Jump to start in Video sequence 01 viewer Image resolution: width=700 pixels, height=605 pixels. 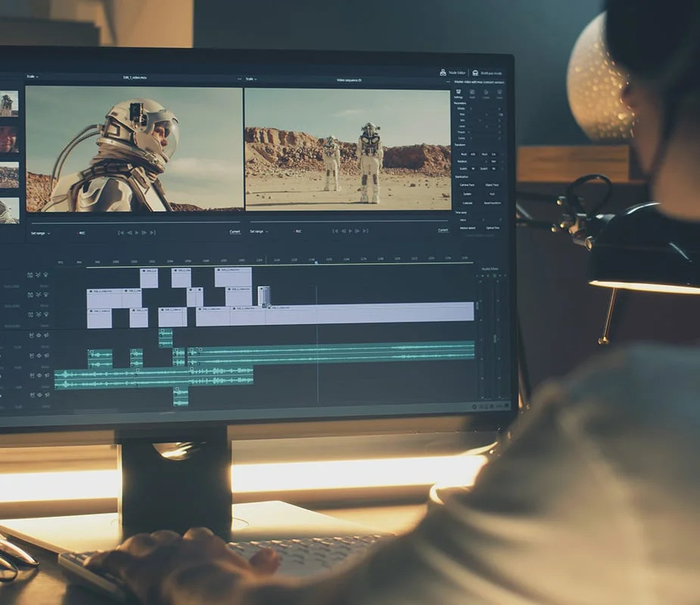(x=335, y=231)
